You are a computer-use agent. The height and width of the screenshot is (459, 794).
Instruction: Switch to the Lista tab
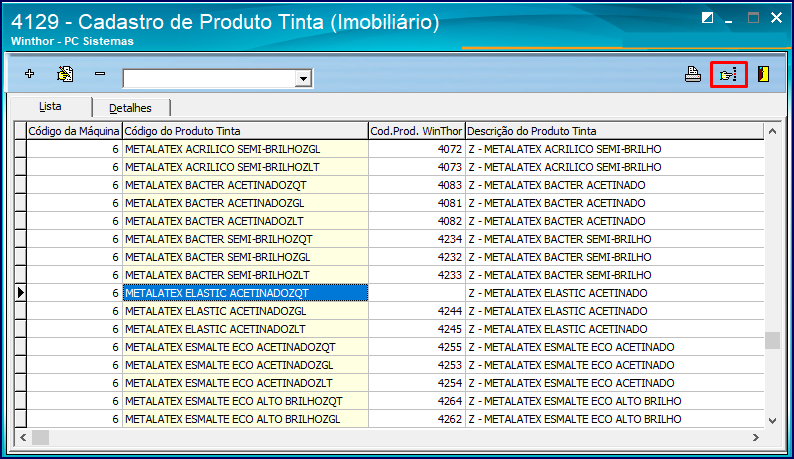(50, 106)
